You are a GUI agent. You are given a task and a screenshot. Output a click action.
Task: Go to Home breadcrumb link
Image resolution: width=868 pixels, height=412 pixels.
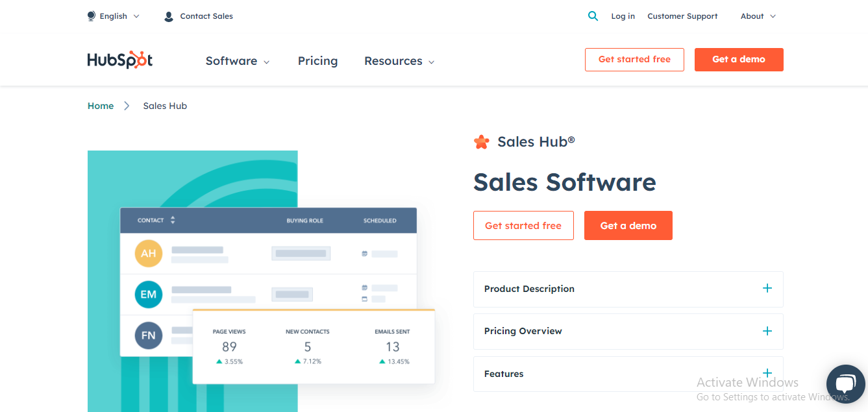[101, 106]
